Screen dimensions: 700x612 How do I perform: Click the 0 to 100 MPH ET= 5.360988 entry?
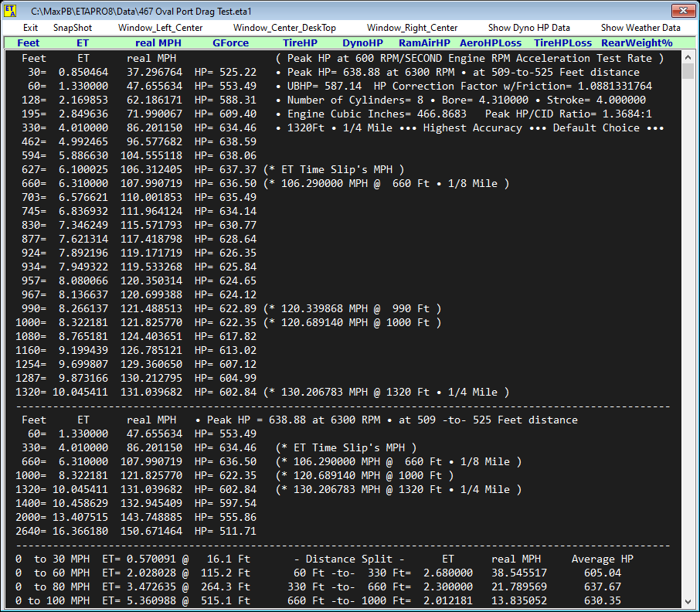pyautogui.click(x=133, y=600)
